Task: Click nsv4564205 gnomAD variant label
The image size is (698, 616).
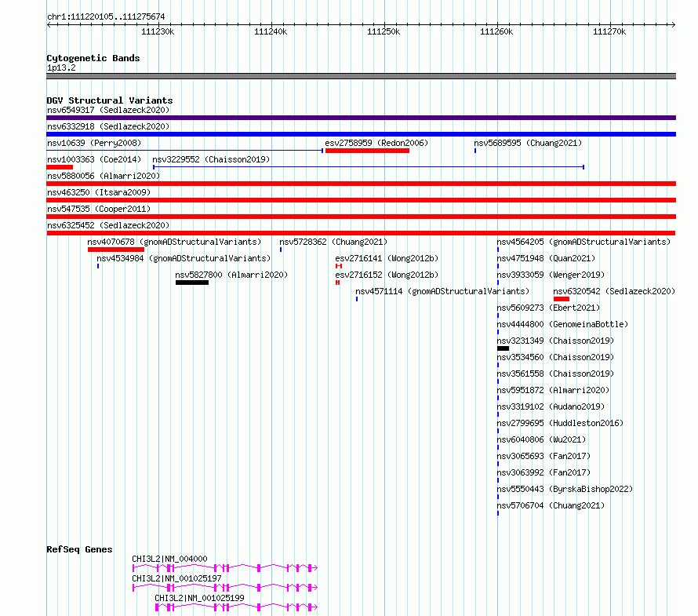Action: pyautogui.click(x=583, y=242)
